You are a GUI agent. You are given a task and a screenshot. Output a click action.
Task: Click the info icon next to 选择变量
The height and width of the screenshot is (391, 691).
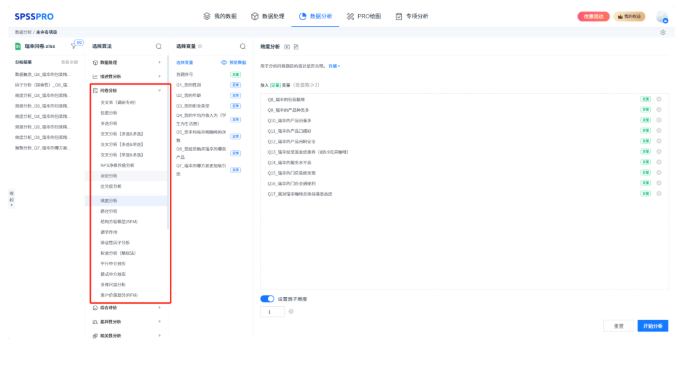pyautogui.click(x=200, y=46)
